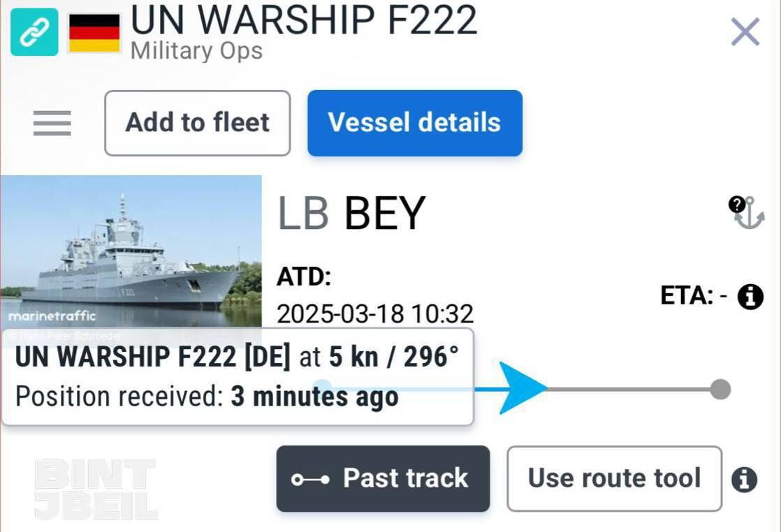Click the ATD departure time 2025-03-18 10:32

click(x=375, y=313)
